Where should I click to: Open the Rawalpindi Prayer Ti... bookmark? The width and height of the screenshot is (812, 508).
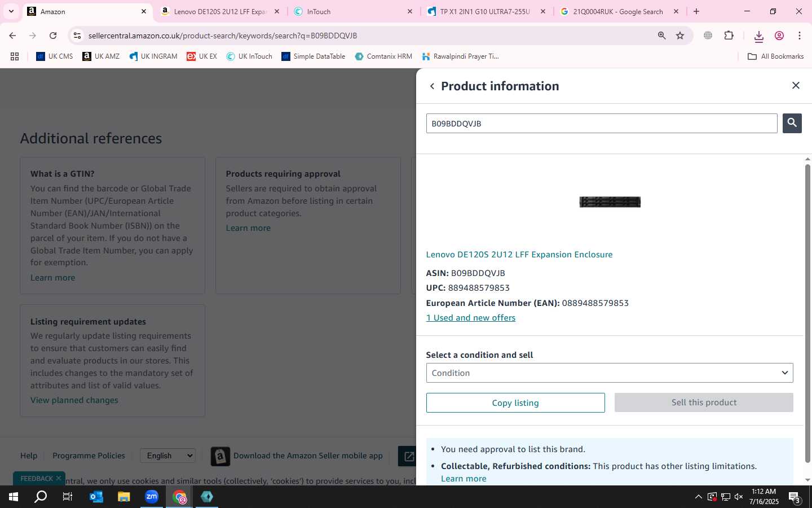[x=460, y=56]
